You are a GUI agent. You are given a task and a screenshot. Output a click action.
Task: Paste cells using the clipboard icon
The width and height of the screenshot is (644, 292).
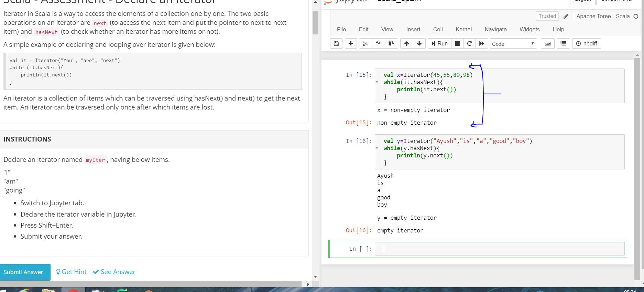(x=391, y=43)
